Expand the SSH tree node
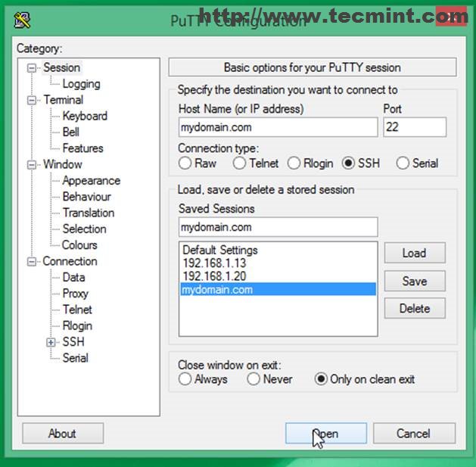 pyautogui.click(x=51, y=342)
